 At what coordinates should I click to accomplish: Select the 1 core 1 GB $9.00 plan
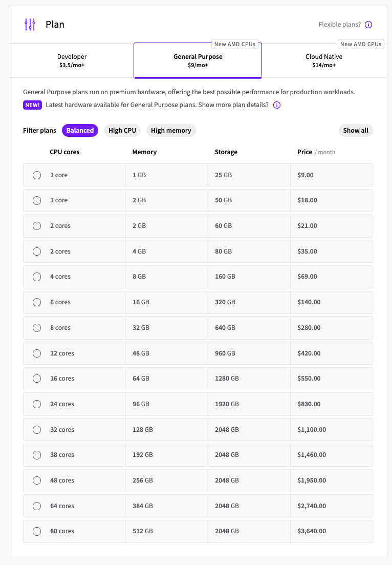pos(37,175)
